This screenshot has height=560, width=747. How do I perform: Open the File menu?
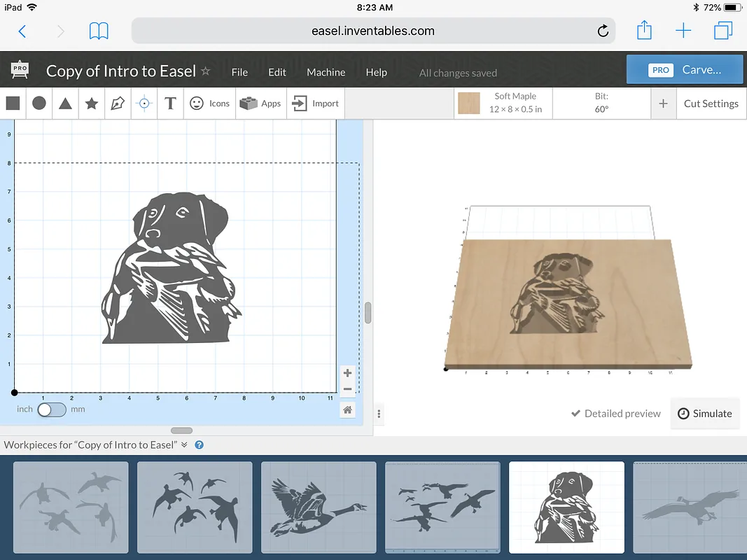coord(239,72)
